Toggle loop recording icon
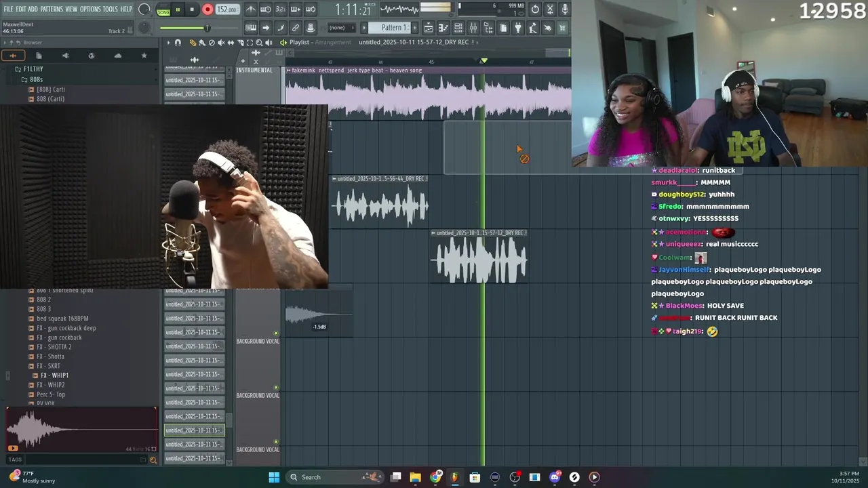The height and width of the screenshot is (488, 868). [311, 9]
